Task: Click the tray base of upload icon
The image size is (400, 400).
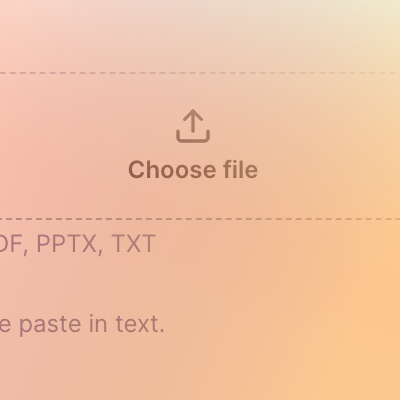Action: pos(193,137)
